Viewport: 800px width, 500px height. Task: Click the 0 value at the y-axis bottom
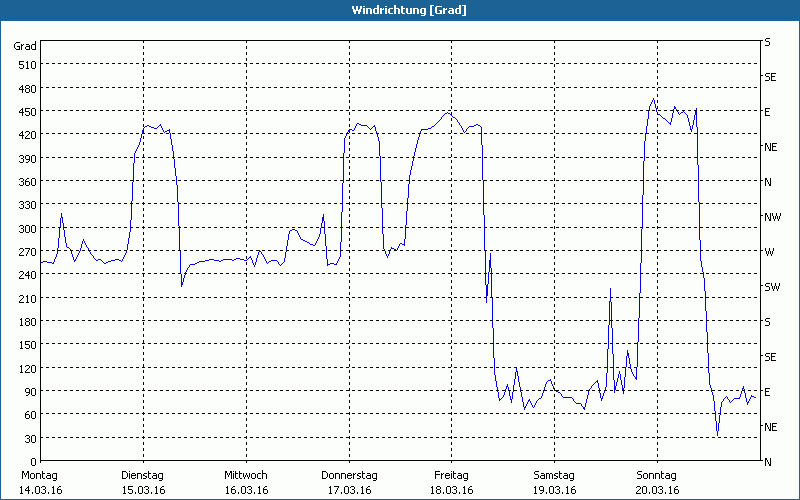pyautogui.click(x=33, y=462)
